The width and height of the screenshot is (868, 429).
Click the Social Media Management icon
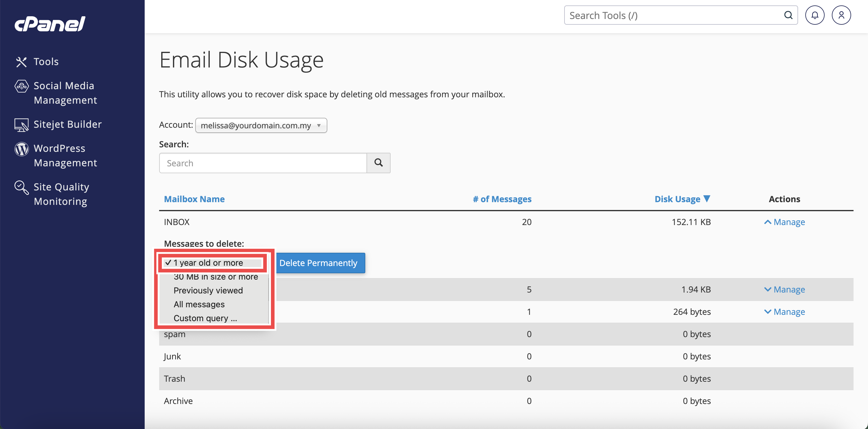click(21, 86)
